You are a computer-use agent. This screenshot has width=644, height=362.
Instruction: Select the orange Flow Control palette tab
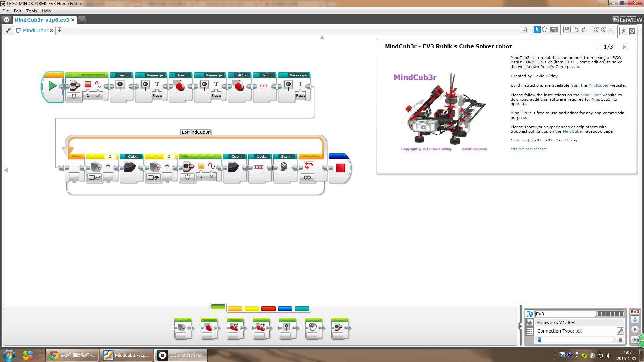(235, 309)
